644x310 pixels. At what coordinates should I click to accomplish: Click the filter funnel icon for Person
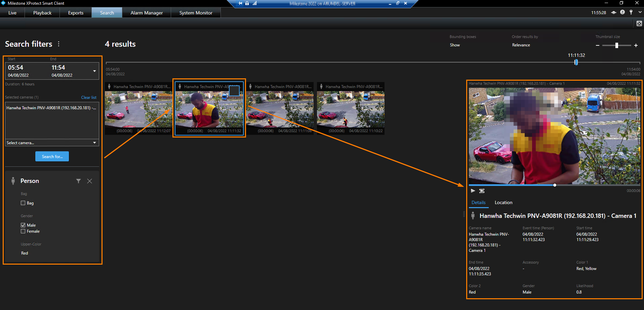click(x=78, y=181)
